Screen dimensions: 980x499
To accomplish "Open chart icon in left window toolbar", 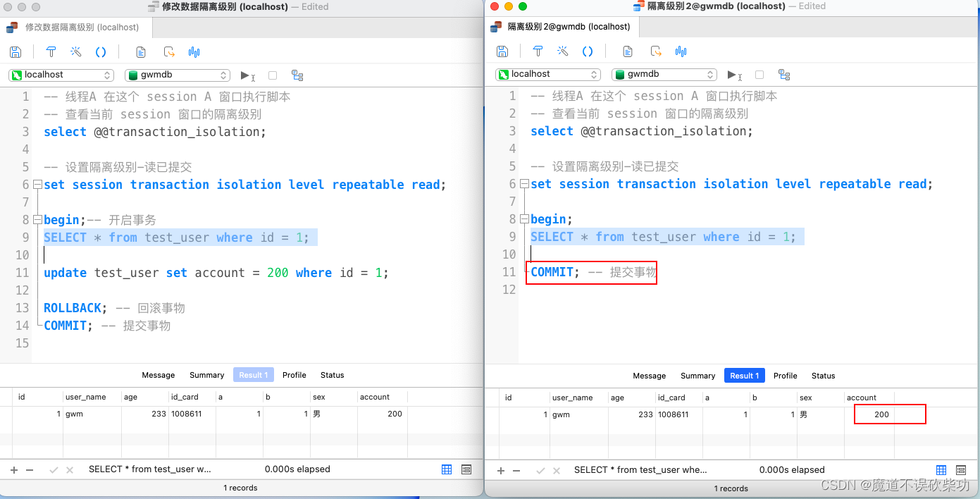I will [194, 51].
